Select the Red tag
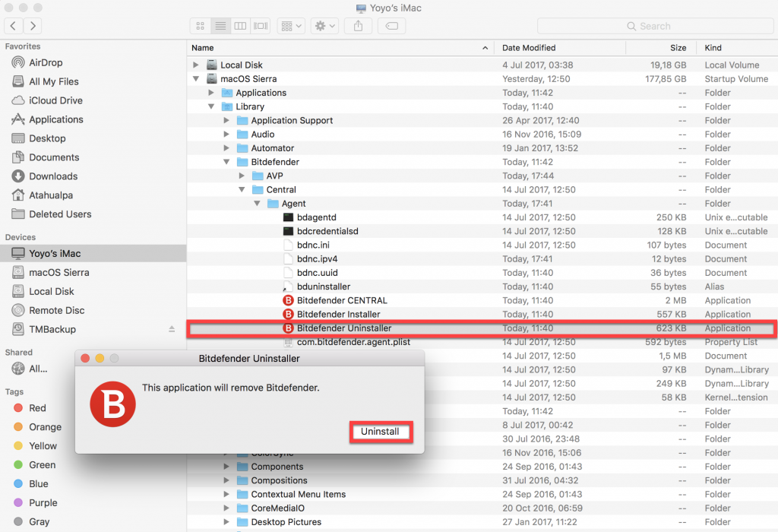Viewport: 778px width, 532px height. pyautogui.click(x=36, y=408)
